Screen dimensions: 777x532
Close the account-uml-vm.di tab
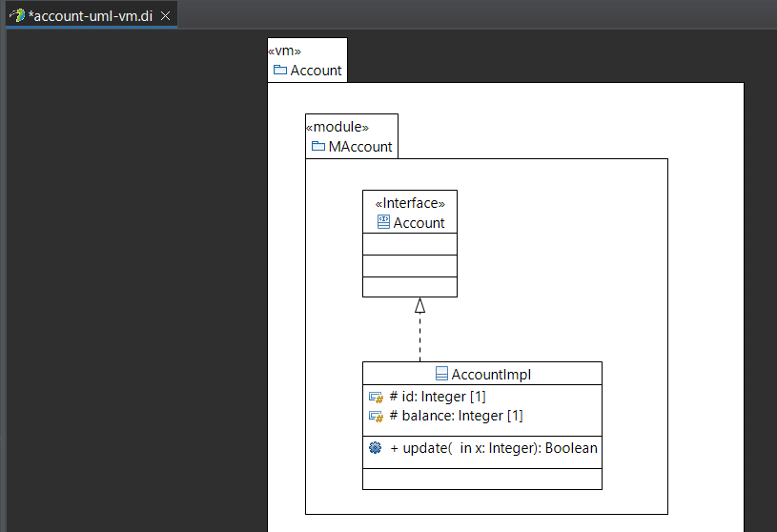pos(166,16)
